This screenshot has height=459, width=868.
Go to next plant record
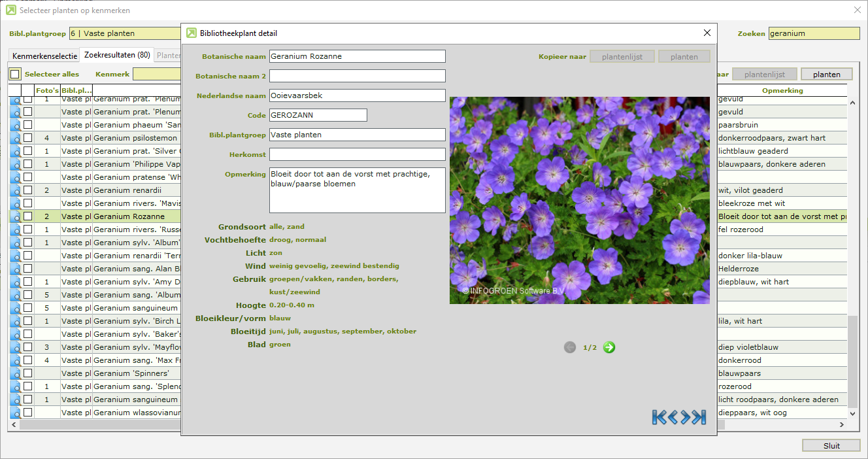point(686,417)
